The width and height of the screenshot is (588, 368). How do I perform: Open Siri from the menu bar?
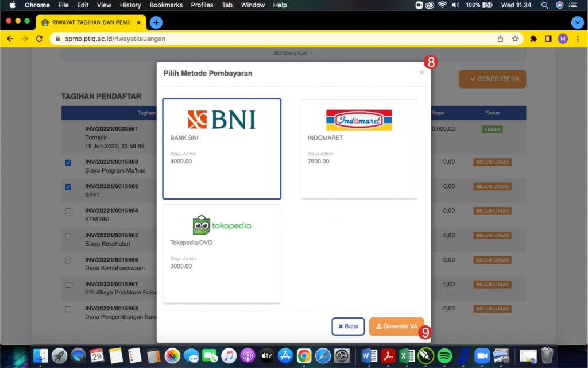[x=559, y=5]
